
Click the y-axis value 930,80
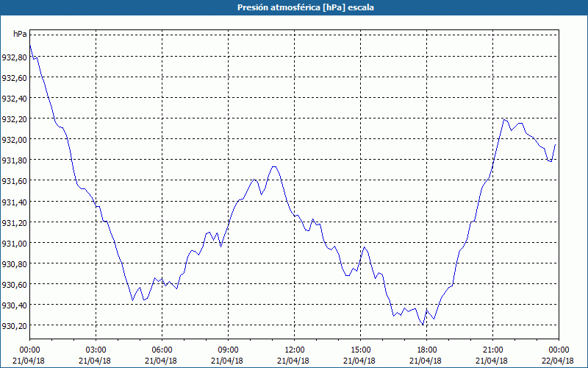click(14, 264)
